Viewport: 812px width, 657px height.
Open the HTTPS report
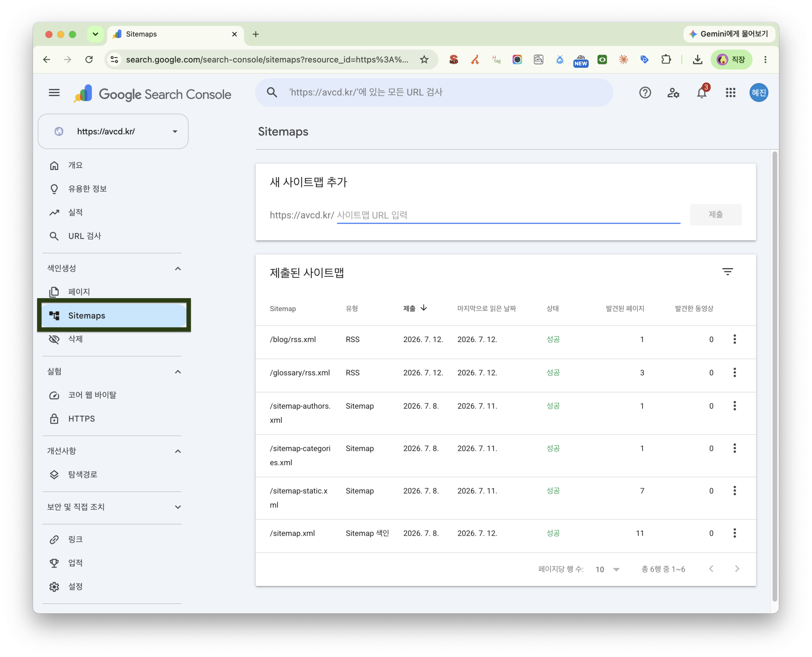[113, 419]
